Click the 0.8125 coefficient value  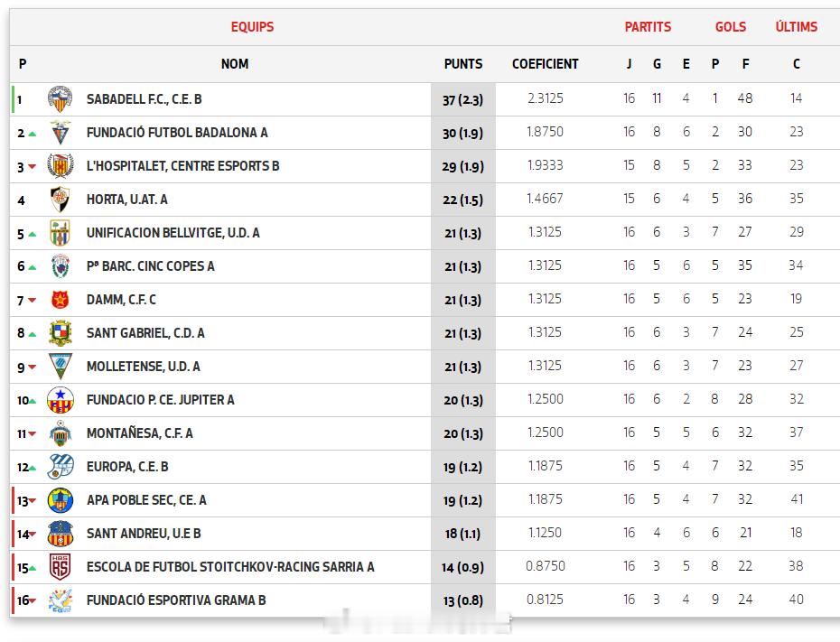pyautogui.click(x=545, y=600)
